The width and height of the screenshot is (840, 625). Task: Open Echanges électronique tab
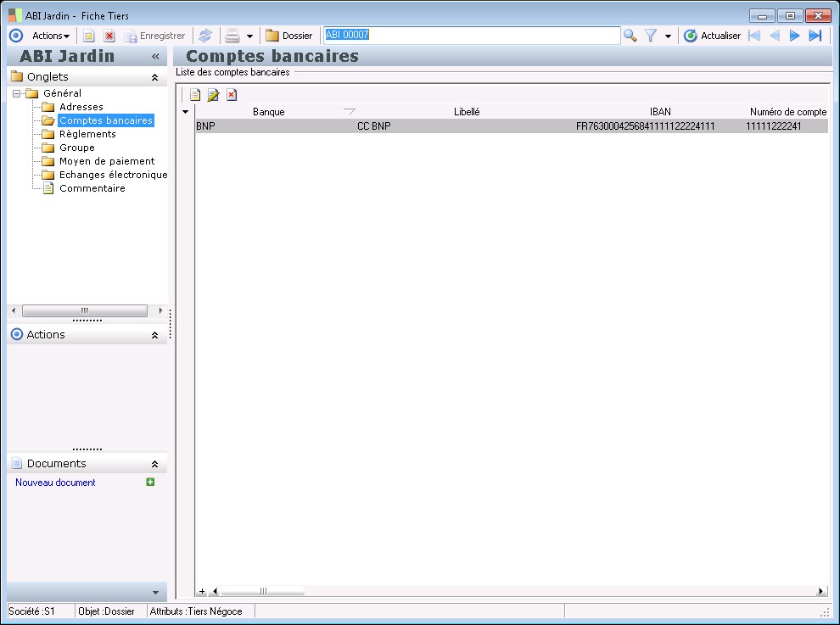[113, 175]
